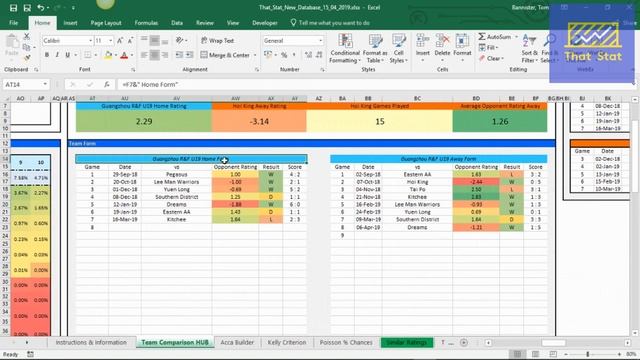Apply the fill color bucket
This screenshot has width=640, height=360.
(x=108, y=55)
